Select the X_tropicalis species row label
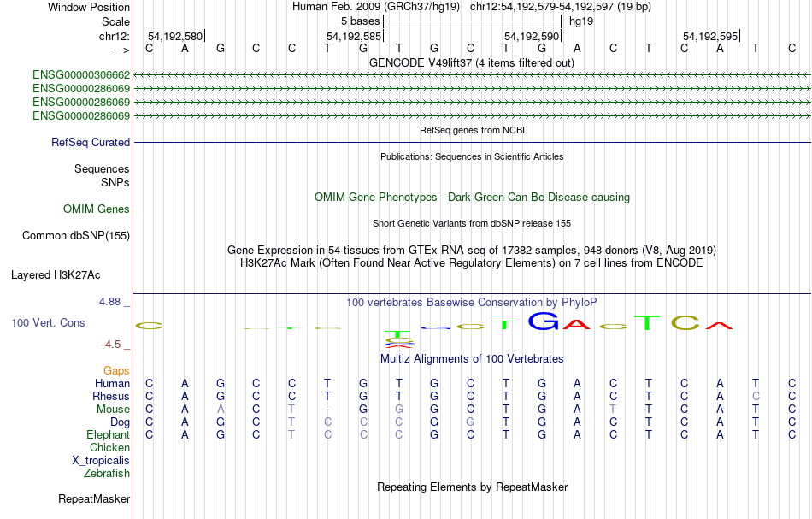This screenshot has width=812, height=519. point(101,461)
